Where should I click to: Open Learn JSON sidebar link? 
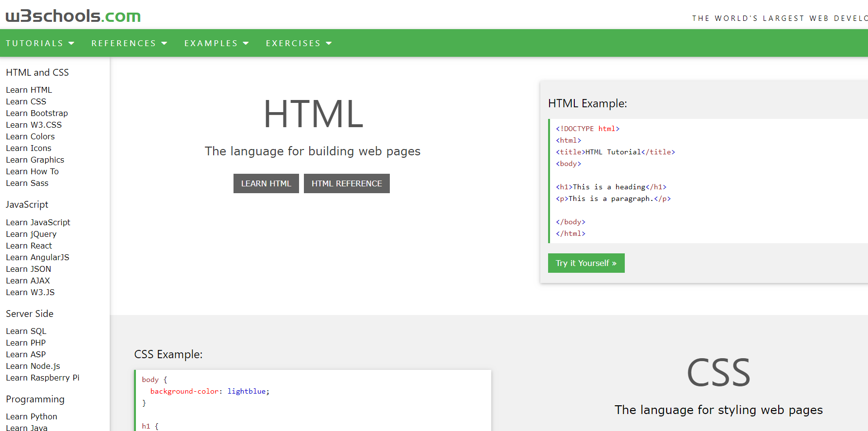[28, 269]
